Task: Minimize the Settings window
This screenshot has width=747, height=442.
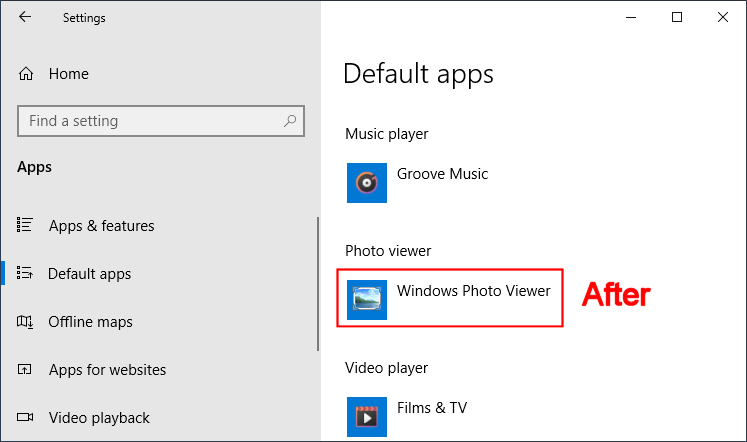Action: pos(631,17)
